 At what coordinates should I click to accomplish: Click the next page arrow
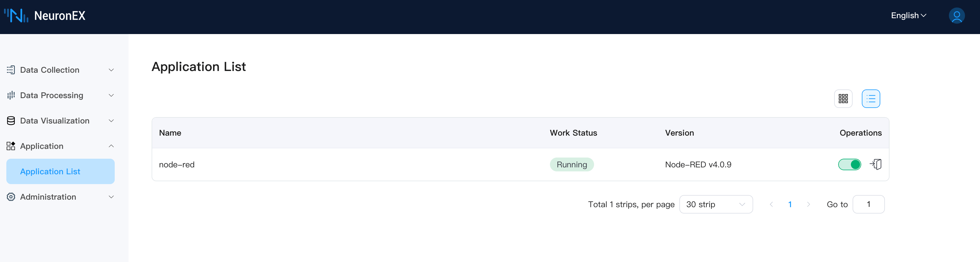[808, 204]
